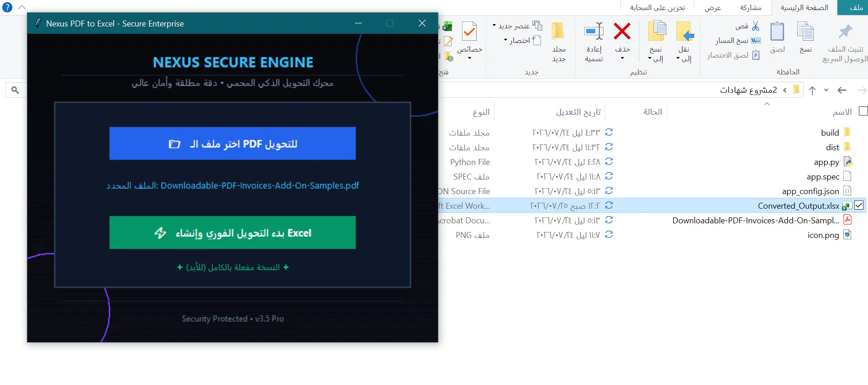Click the back navigation arrow in Explorer
The image size is (868, 385).
(x=842, y=90)
